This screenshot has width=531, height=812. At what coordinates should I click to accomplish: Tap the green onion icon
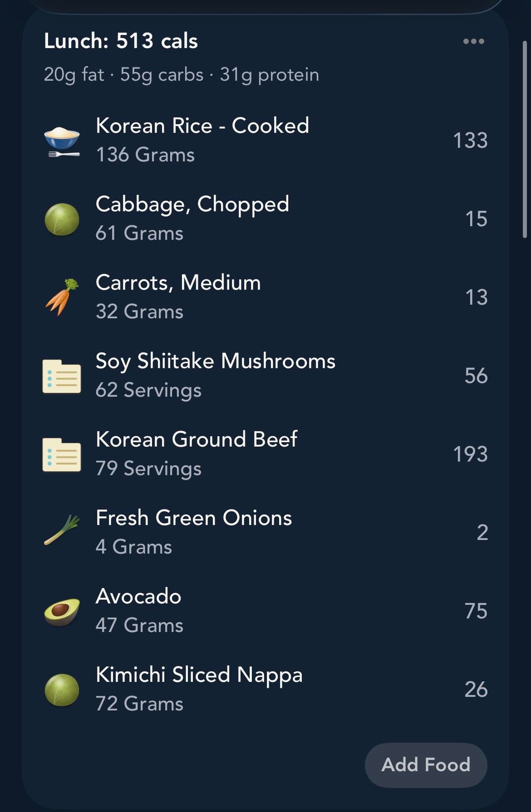(62, 531)
